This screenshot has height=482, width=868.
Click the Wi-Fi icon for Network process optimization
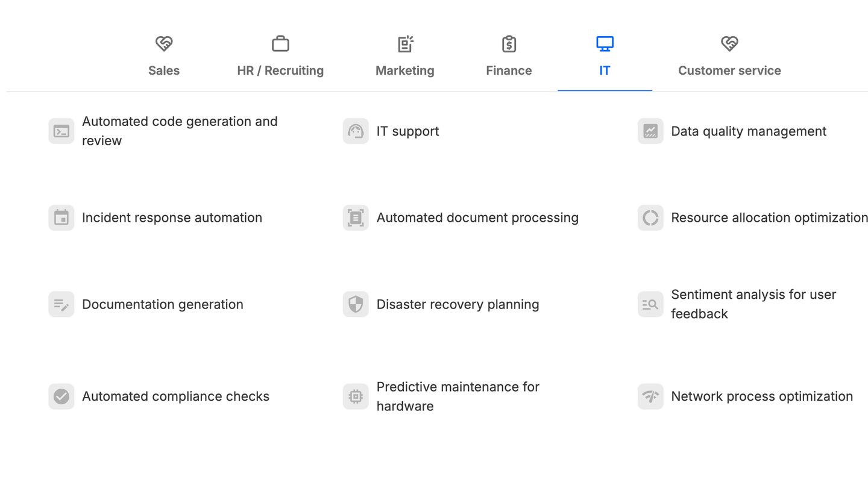click(x=650, y=396)
